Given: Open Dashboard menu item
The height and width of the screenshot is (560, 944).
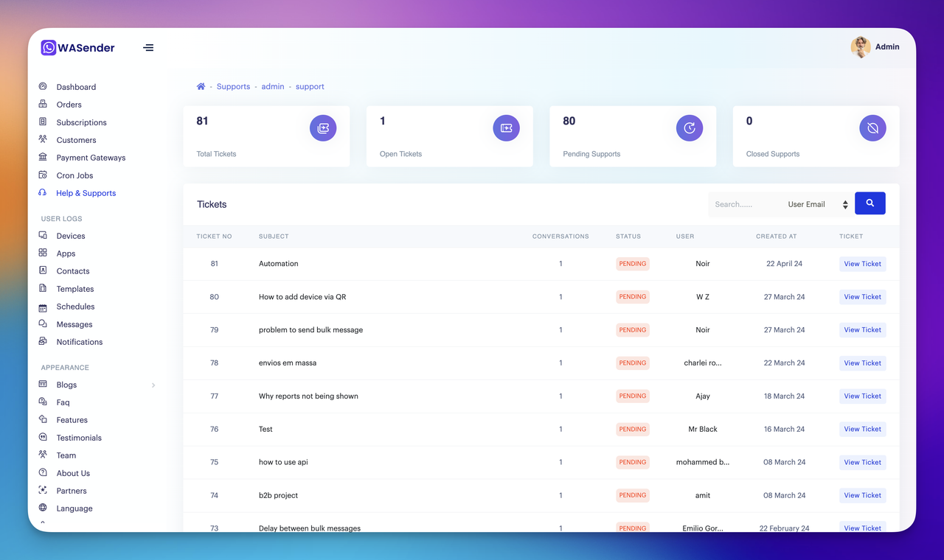Looking at the screenshot, I should [x=76, y=87].
